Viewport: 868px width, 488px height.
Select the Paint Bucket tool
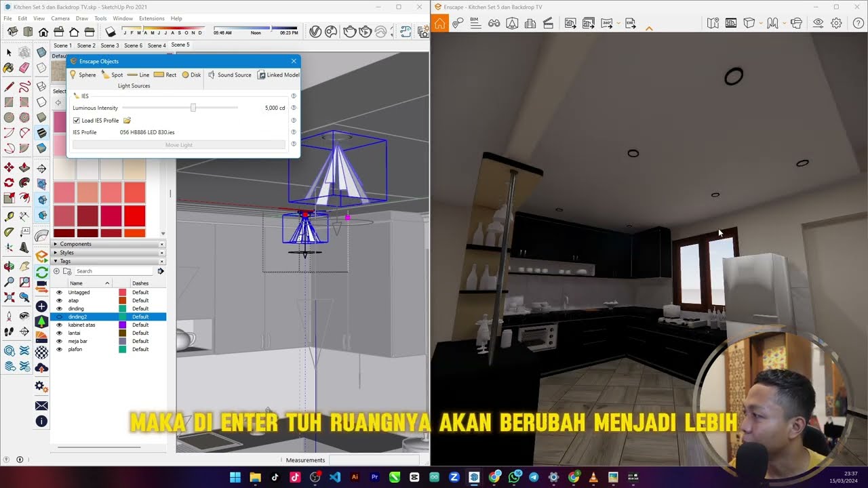(x=9, y=68)
